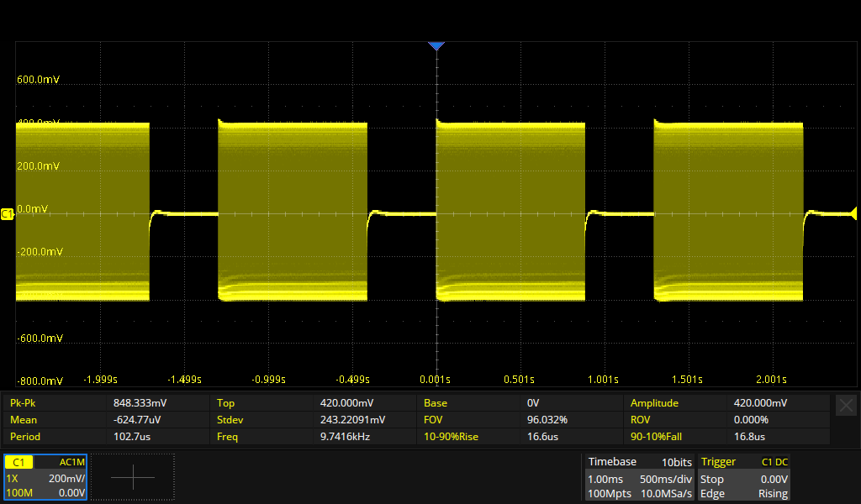
Task: Click the blue trigger position marker at top
Action: (436, 46)
